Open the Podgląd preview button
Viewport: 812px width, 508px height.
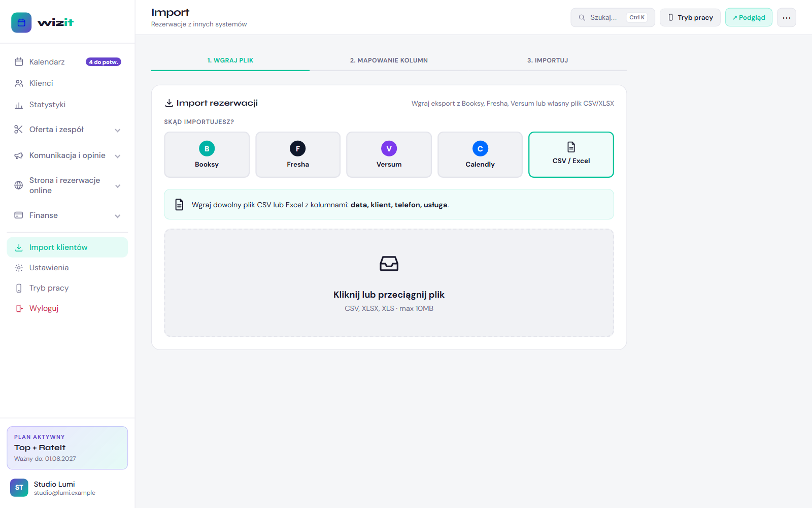749,17
